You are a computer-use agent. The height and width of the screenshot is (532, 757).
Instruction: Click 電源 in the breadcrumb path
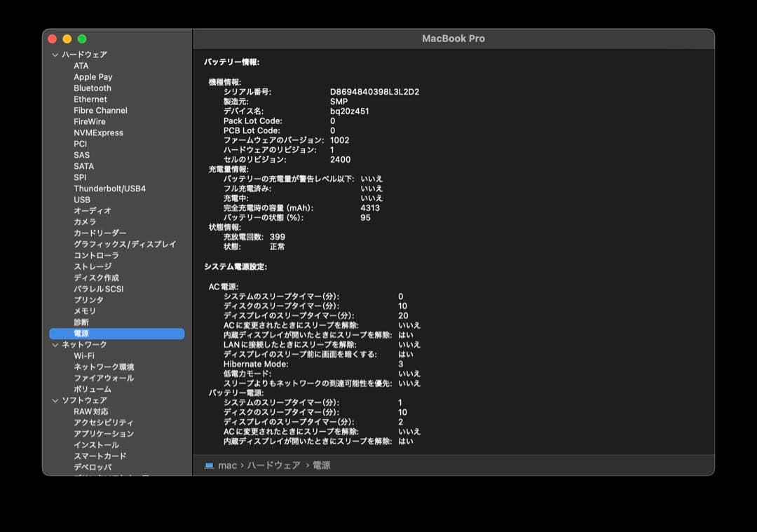(321, 465)
